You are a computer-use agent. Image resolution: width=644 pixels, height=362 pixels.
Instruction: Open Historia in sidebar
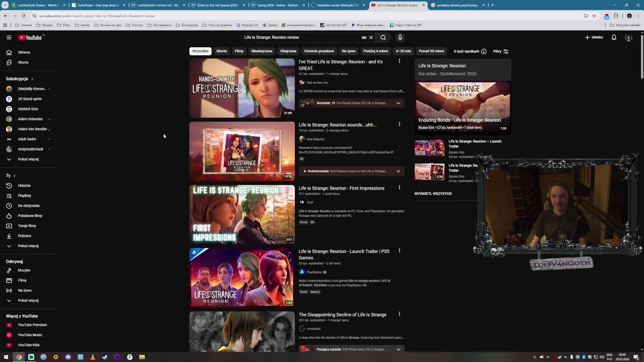pos(29,186)
